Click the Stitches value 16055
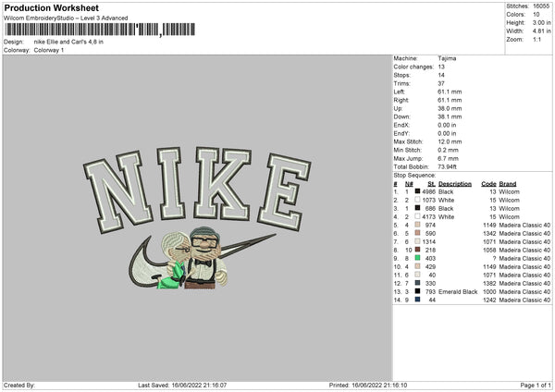 click(541, 6)
